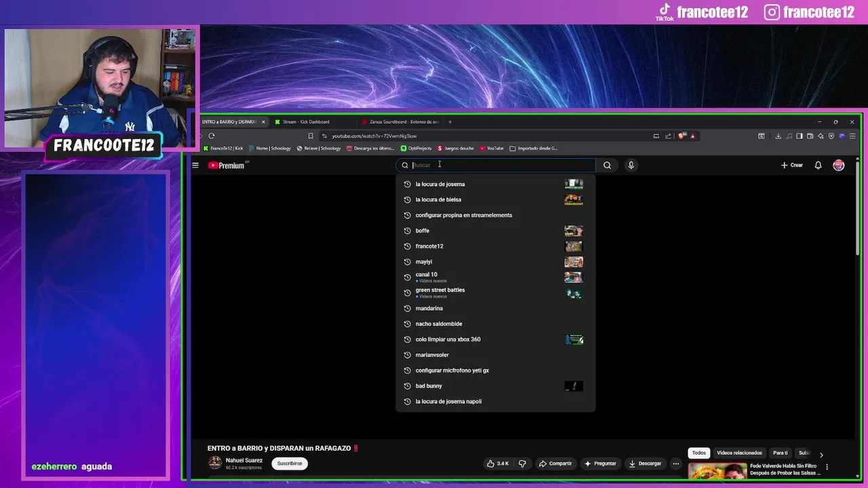The height and width of the screenshot is (488, 868).
Task: Open OptiProjects bookmark
Action: (x=416, y=148)
